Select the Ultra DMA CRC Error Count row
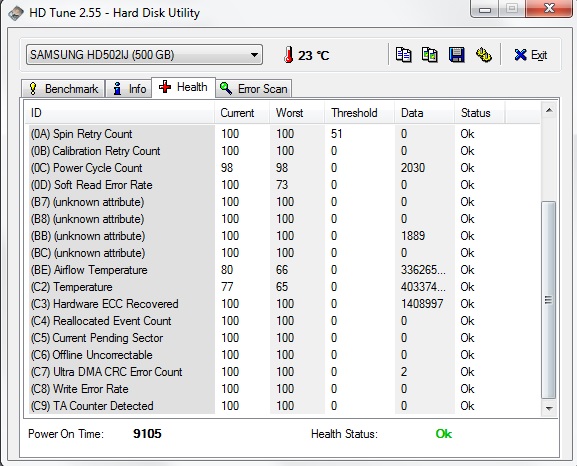 coord(283,372)
